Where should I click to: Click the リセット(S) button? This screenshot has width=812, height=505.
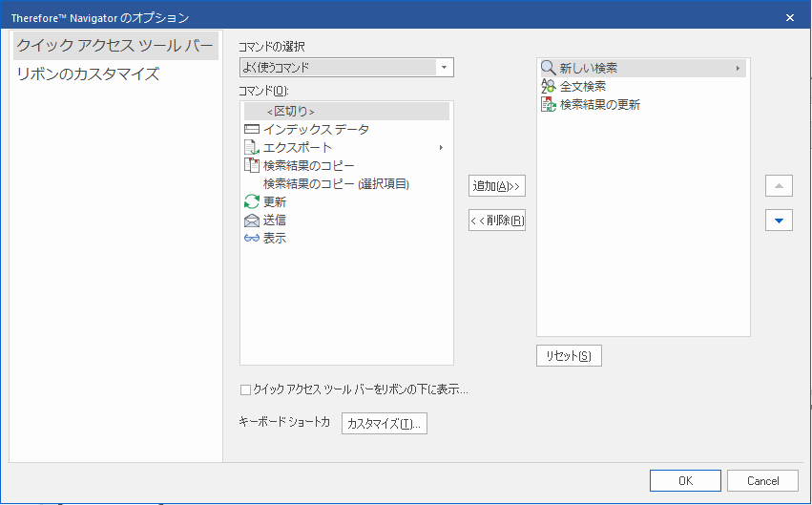[569, 356]
